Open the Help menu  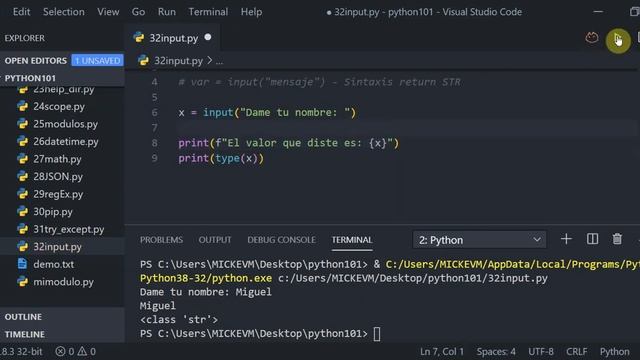(x=251, y=12)
